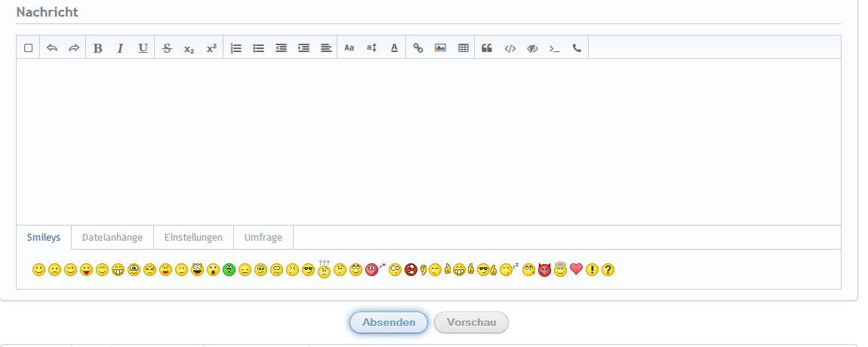Apply strikethrough formatting
Image resolution: width=868 pixels, height=347 pixels.
coord(167,48)
